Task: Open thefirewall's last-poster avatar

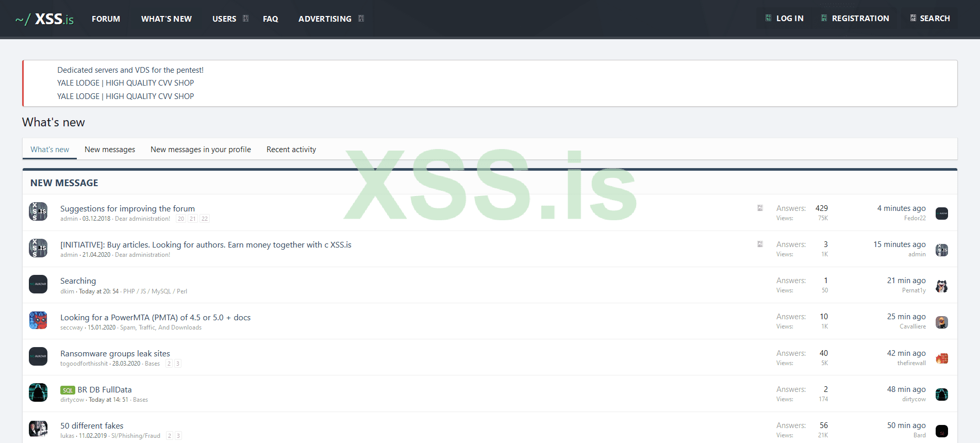Action: 942,358
